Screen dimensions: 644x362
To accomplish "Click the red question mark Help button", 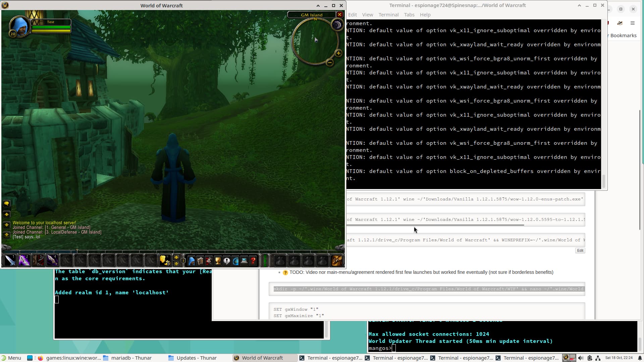I will (x=253, y=261).
